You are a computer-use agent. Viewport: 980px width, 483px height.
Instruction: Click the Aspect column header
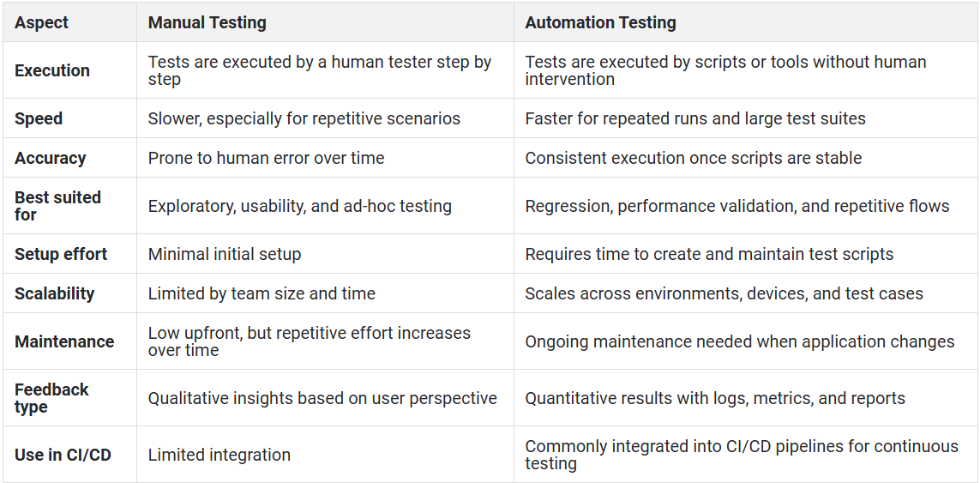(41, 22)
